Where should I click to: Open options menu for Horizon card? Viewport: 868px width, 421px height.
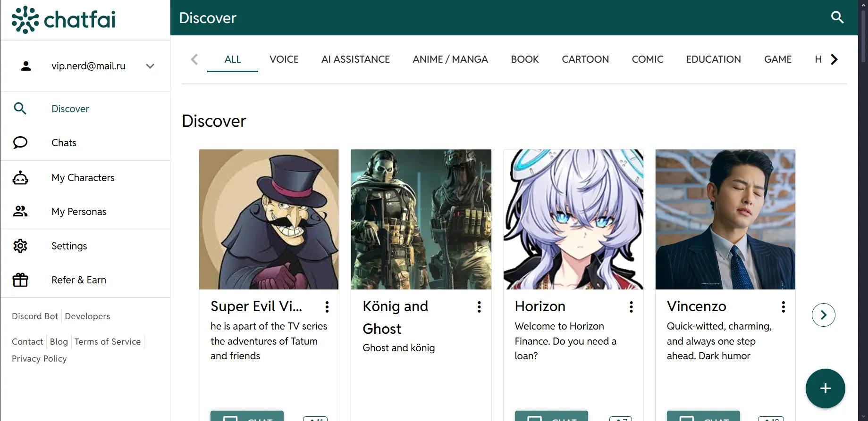[x=631, y=307]
